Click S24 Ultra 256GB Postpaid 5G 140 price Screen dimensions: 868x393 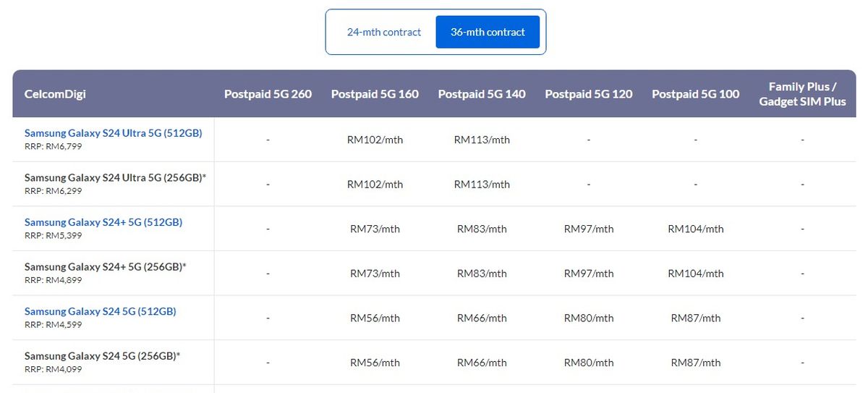482,185
